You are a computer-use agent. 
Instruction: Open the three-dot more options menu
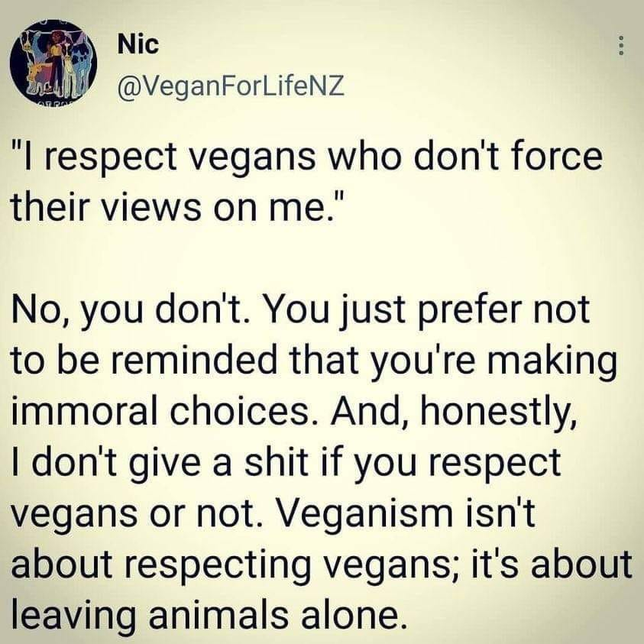(x=622, y=47)
